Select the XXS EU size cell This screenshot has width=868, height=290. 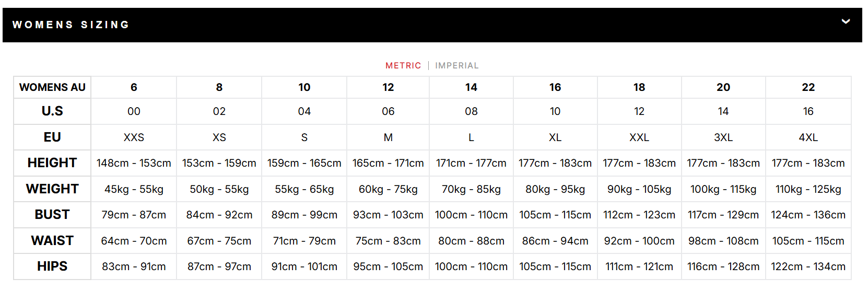click(x=134, y=137)
